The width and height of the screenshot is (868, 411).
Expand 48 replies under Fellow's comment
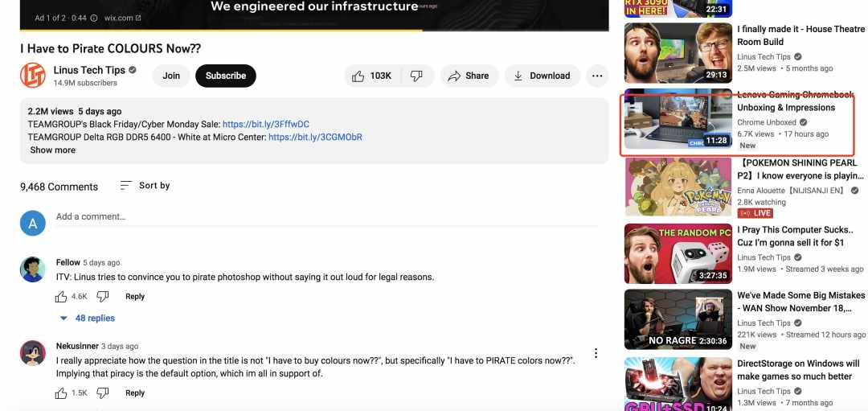click(x=88, y=318)
